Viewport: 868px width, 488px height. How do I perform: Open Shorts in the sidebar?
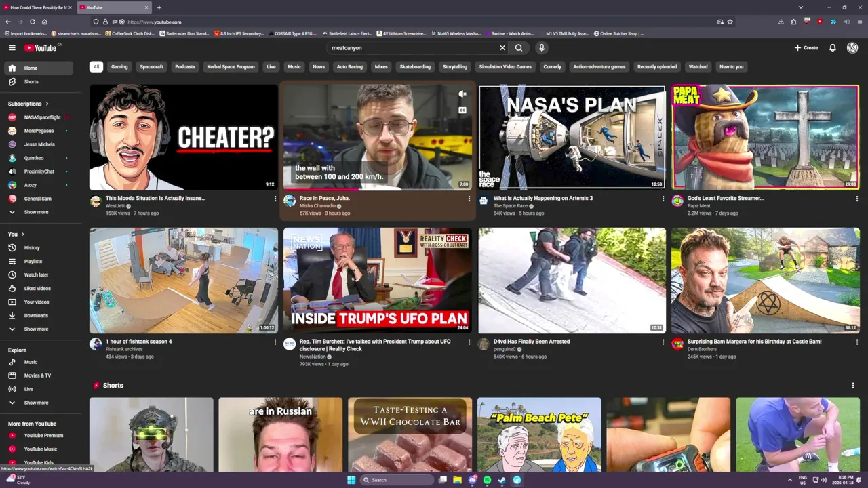(x=39, y=81)
